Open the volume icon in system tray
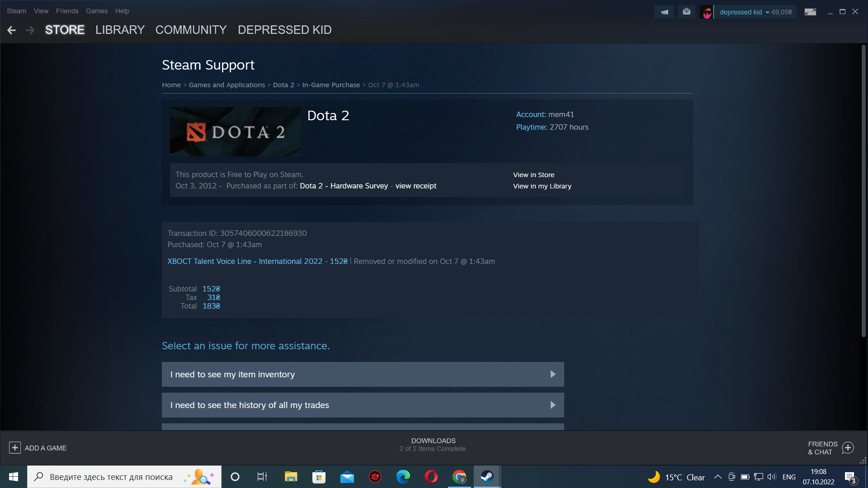The height and width of the screenshot is (488, 868). [771, 476]
